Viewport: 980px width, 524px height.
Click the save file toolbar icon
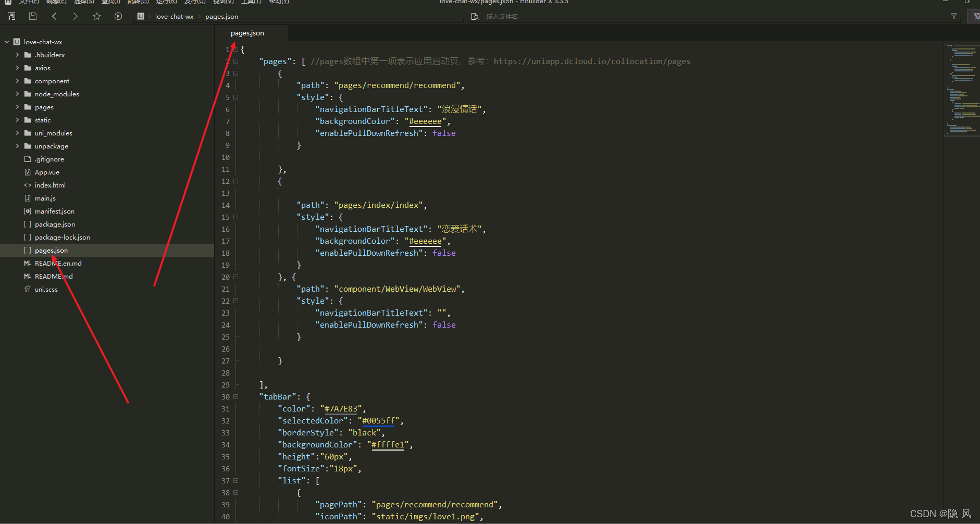(x=32, y=16)
